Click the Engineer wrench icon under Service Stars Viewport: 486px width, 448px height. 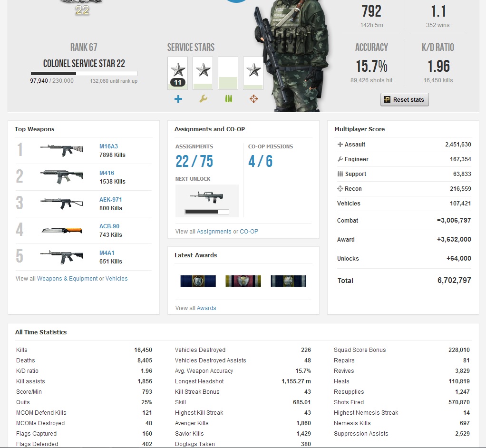coord(204,99)
